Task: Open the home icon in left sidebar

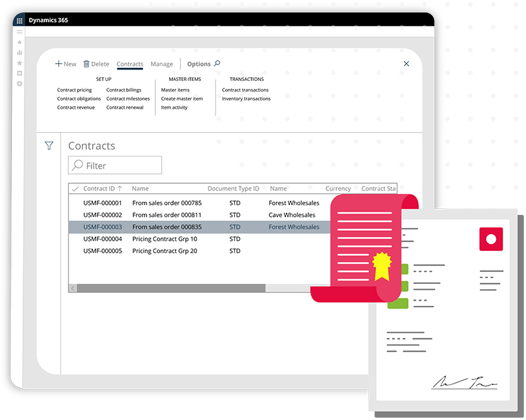Action: pos(19,42)
